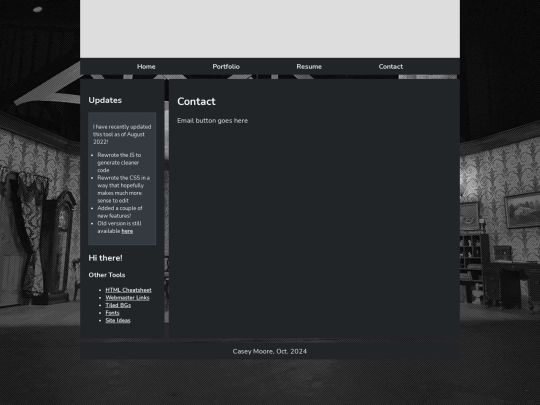The height and width of the screenshot is (405, 540).
Task: Open the Site Ideas link
Action: click(118, 320)
